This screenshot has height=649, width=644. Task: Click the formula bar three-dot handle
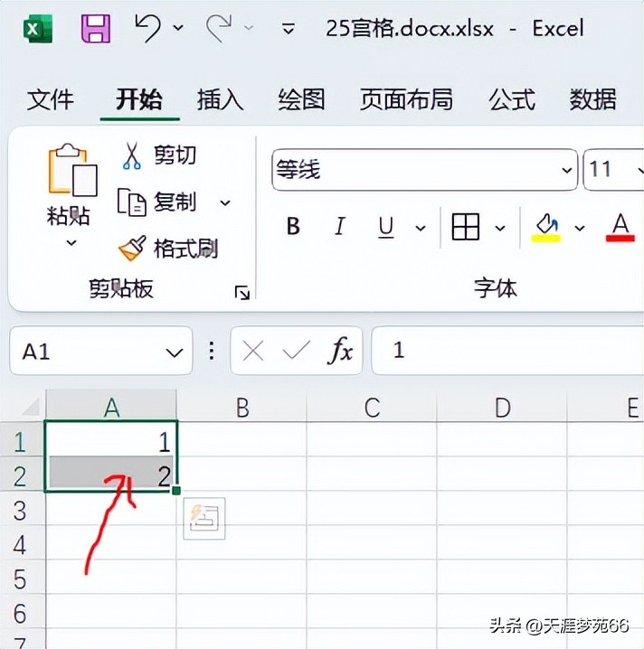tap(212, 351)
